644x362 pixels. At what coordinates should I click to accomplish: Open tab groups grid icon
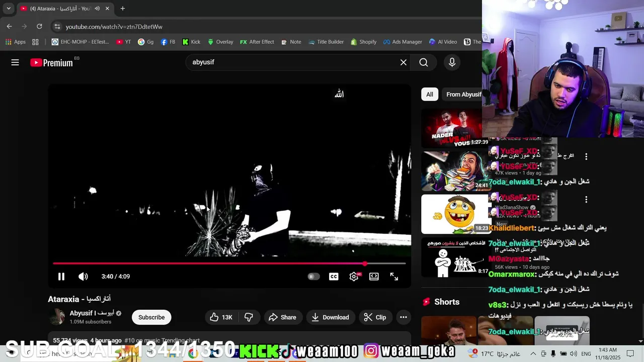point(36,42)
